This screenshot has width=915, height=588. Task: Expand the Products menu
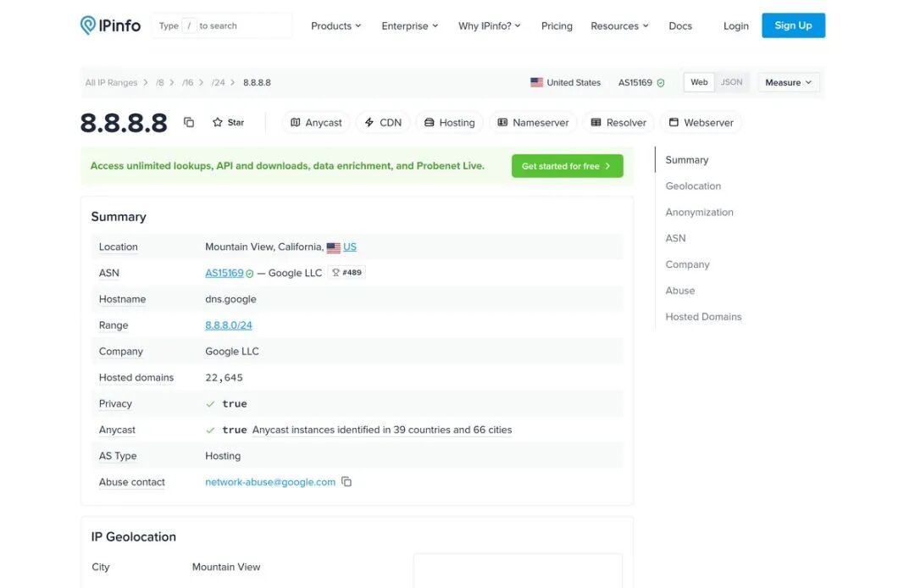tap(336, 25)
